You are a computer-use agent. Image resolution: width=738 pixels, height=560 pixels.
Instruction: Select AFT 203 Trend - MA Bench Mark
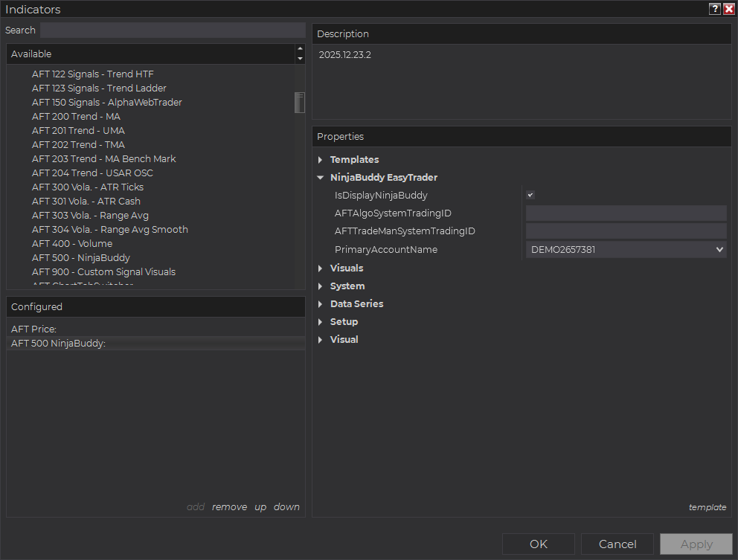(x=103, y=158)
